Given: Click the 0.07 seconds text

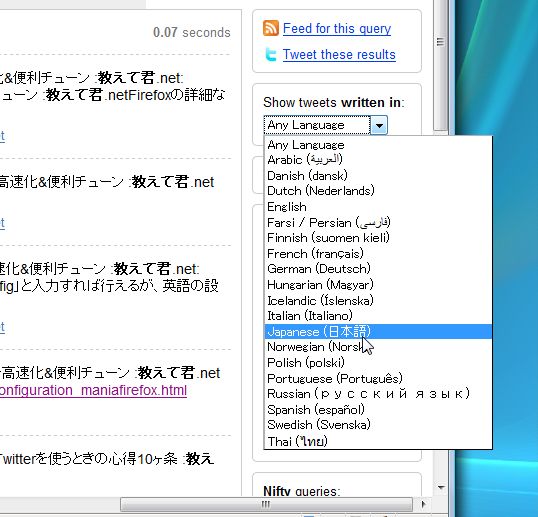Looking at the screenshot, I should (x=191, y=33).
